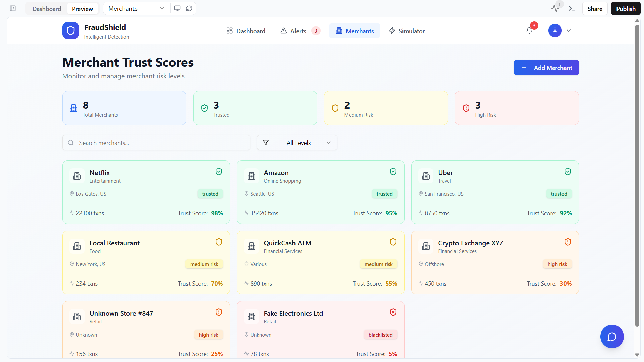Click the FraudShield shield logo

point(70,31)
